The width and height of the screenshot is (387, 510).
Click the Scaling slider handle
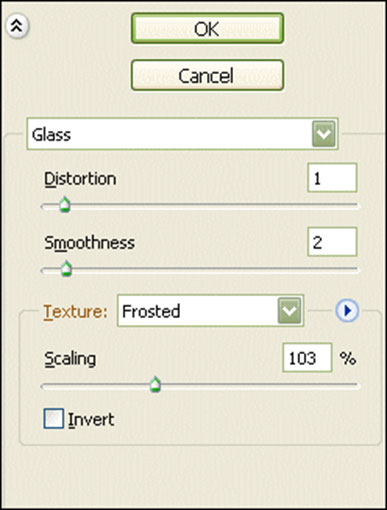pos(155,384)
